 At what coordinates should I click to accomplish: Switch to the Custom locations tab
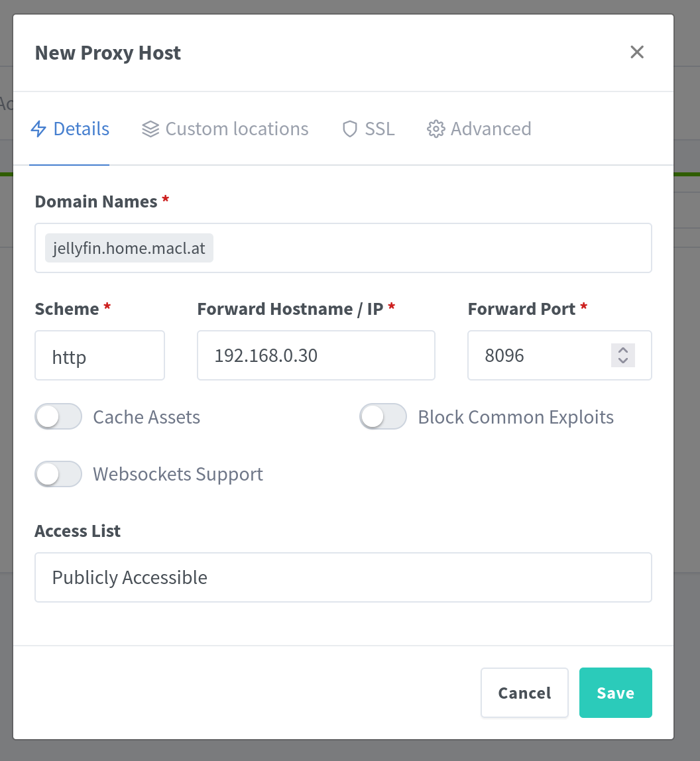click(237, 129)
